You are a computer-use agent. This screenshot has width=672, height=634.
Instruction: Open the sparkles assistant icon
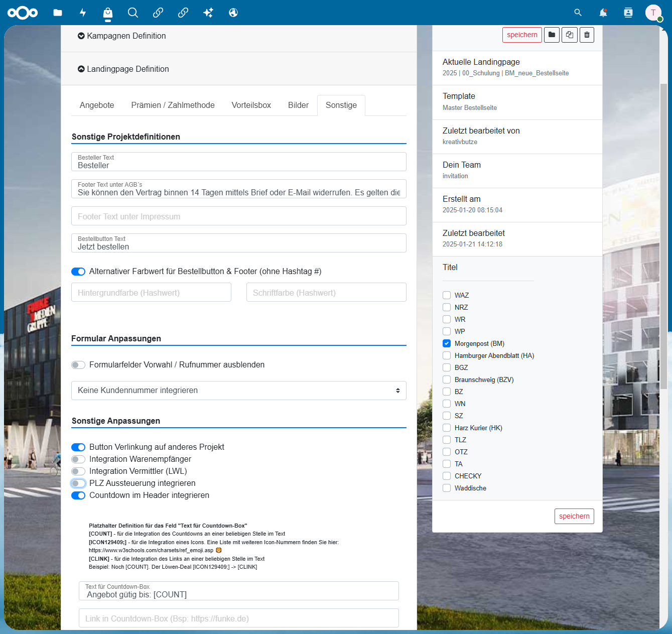click(208, 13)
